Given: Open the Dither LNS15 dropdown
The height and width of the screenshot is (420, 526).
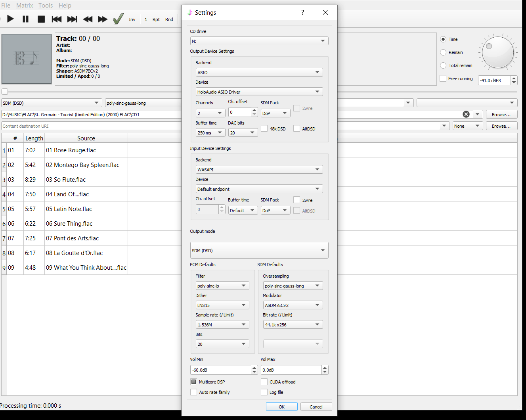Looking at the screenshot, I should click(222, 305).
